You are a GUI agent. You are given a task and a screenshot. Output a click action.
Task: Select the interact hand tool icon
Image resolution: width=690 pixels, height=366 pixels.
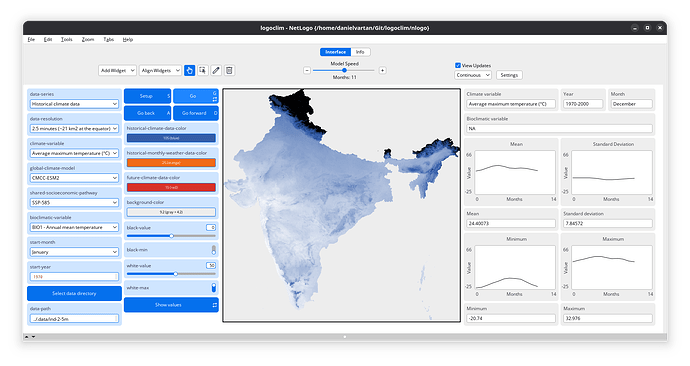(189, 70)
